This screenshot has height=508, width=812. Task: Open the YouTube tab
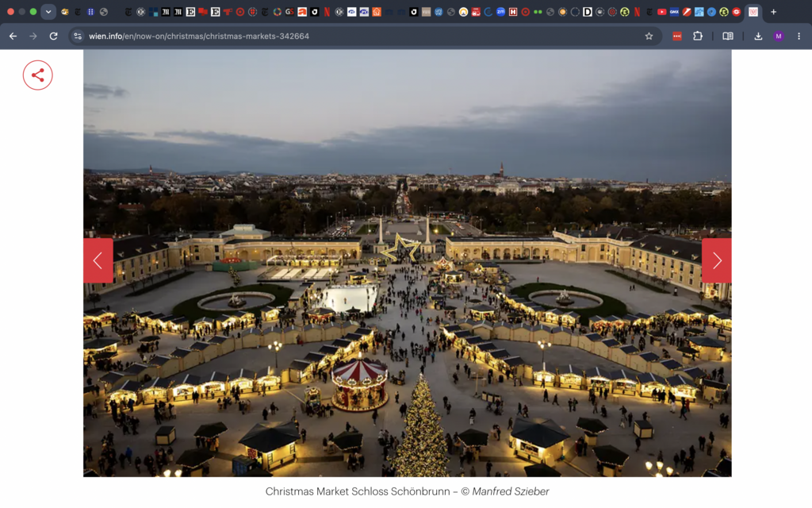coord(662,11)
